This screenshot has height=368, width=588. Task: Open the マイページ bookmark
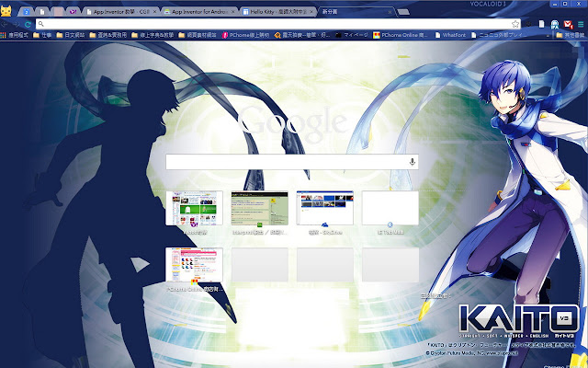click(352, 35)
